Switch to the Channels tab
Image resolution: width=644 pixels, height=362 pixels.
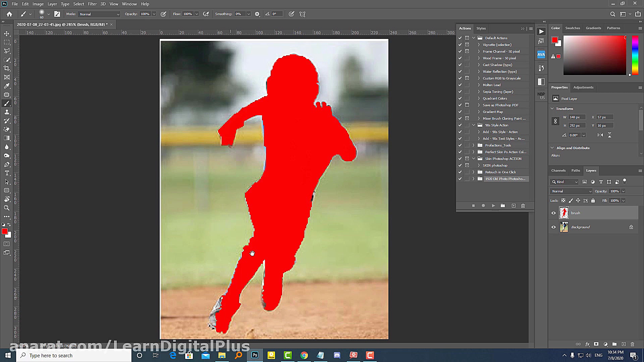pyautogui.click(x=558, y=171)
